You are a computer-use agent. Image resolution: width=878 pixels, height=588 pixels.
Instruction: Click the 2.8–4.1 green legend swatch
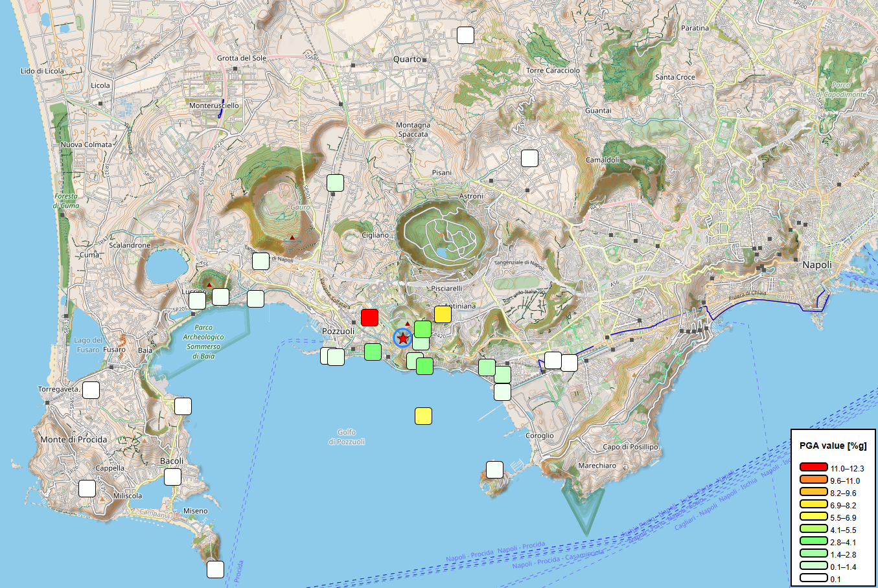[814, 541]
